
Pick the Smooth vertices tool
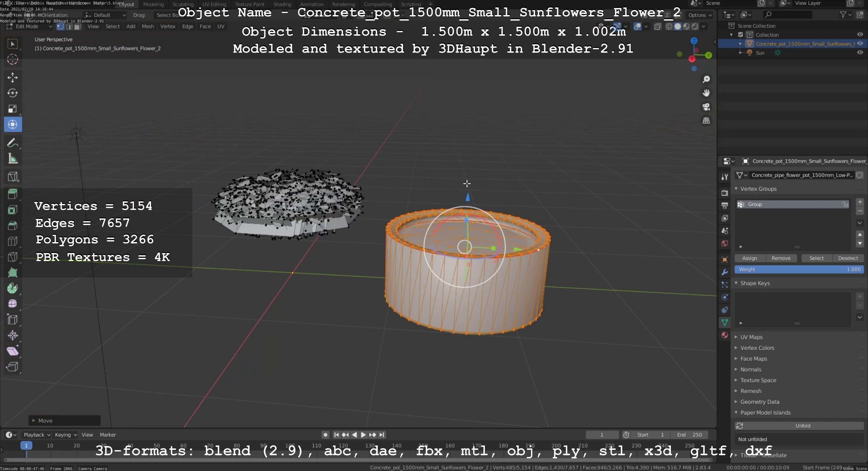13,304
